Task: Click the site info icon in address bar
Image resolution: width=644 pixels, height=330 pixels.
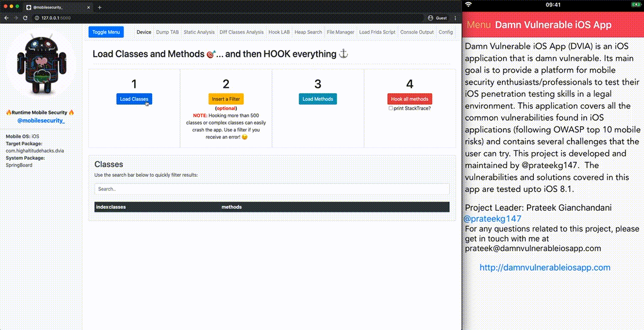Action: [36, 18]
